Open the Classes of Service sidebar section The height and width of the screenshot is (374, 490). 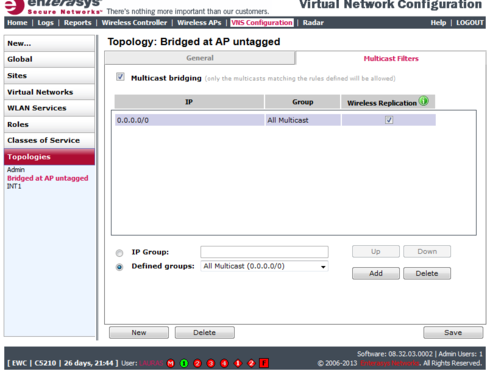click(x=49, y=140)
